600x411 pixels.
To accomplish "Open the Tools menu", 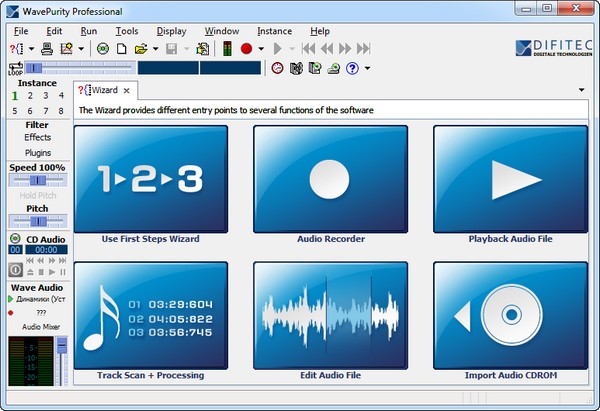I will (x=126, y=31).
